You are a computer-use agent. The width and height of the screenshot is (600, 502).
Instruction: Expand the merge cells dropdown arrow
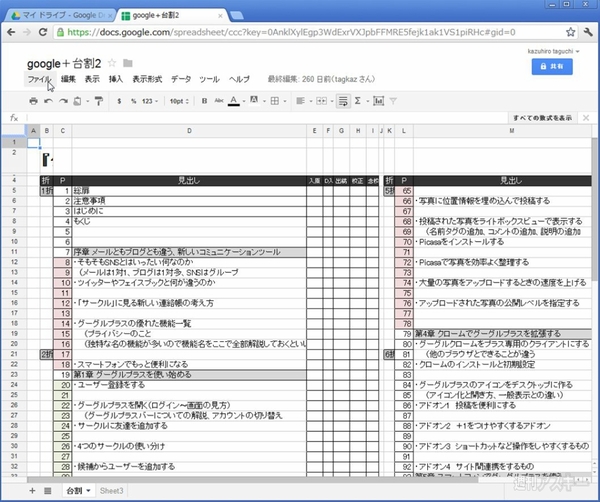coord(331,101)
